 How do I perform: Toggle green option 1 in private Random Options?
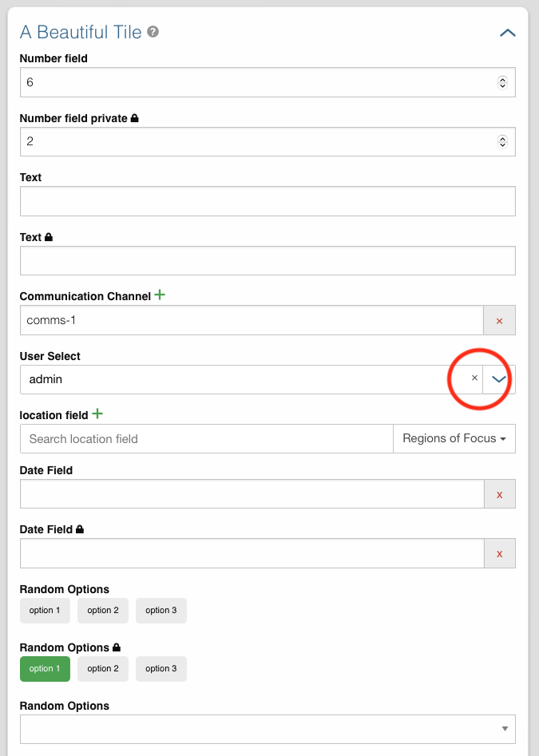(x=45, y=669)
